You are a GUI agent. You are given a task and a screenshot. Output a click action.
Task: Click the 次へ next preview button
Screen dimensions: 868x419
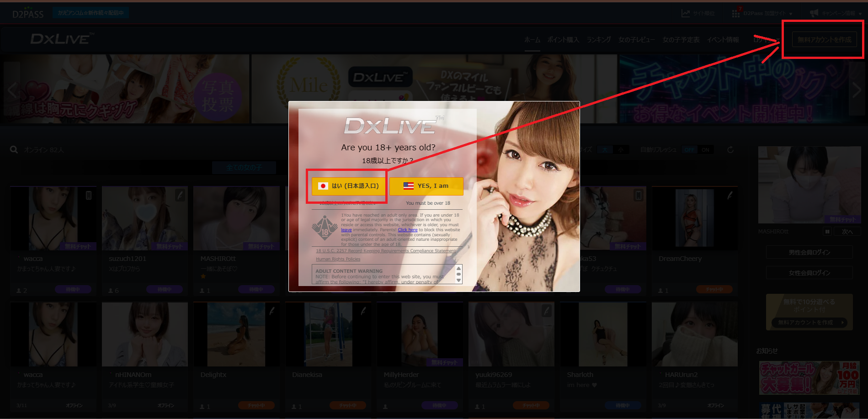click(847, 232)
